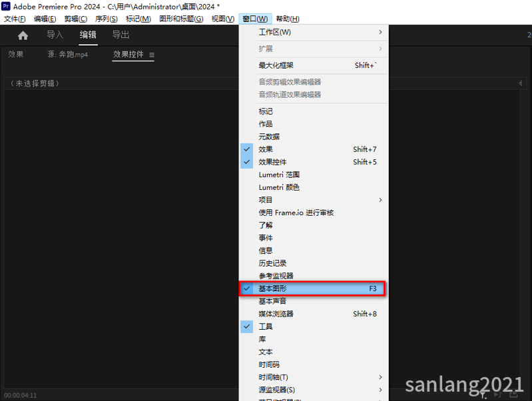Open the 效果控件 panel menu icon
532x401 pixels.
coord(152,55)
